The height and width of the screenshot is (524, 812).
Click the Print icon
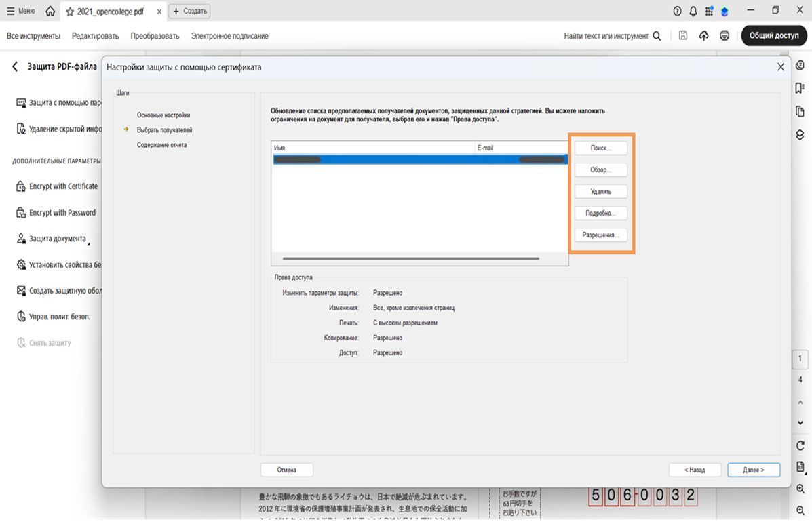click(724, 35)
